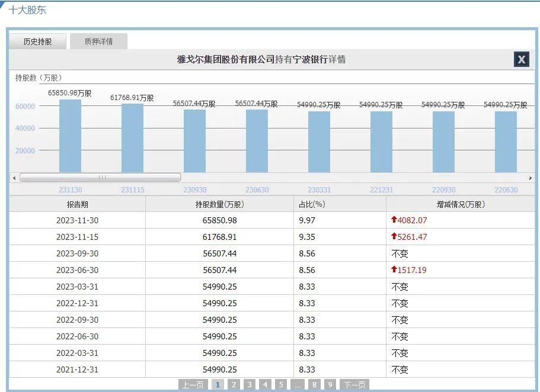The image size is (540, 392).
Task: Go to previous page 上一页
Action: click(x=193, y=384)
